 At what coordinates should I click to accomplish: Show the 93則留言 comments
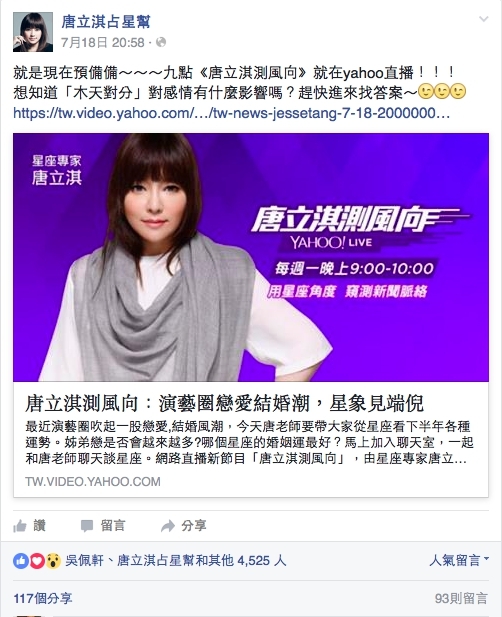461,599
